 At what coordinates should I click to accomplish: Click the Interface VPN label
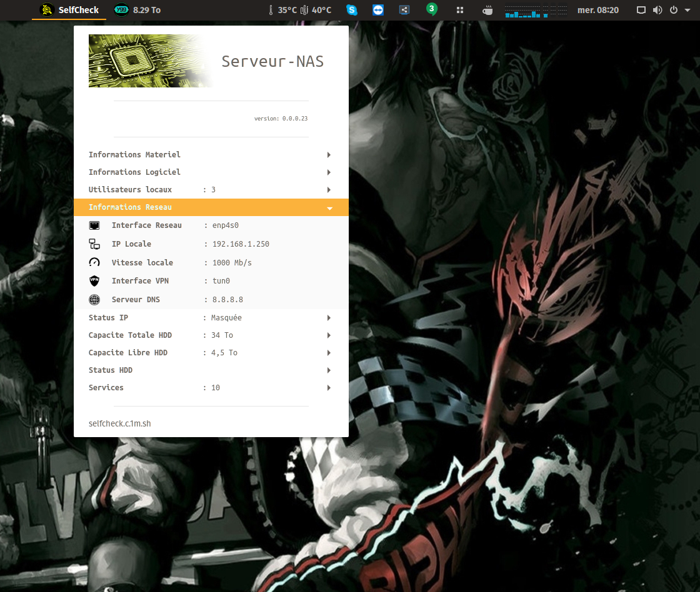pyautogui.click(x=140, y=280)
